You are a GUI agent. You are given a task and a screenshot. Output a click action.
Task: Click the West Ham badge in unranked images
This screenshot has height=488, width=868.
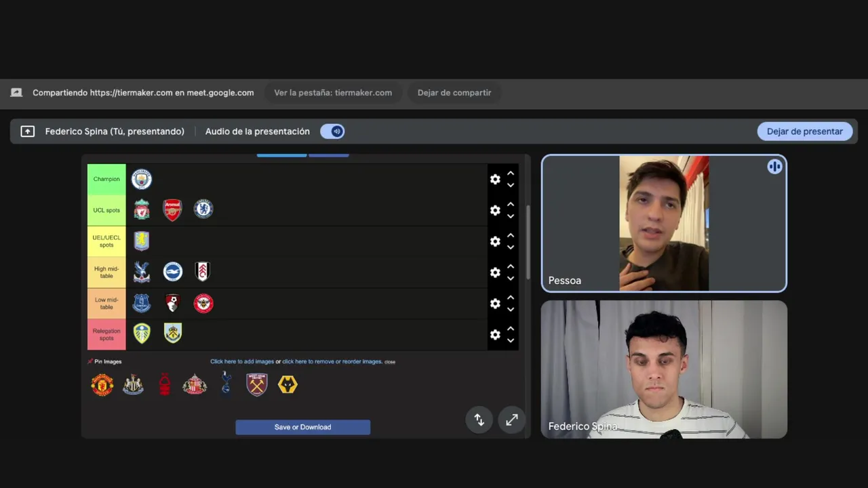pos(257,385)
